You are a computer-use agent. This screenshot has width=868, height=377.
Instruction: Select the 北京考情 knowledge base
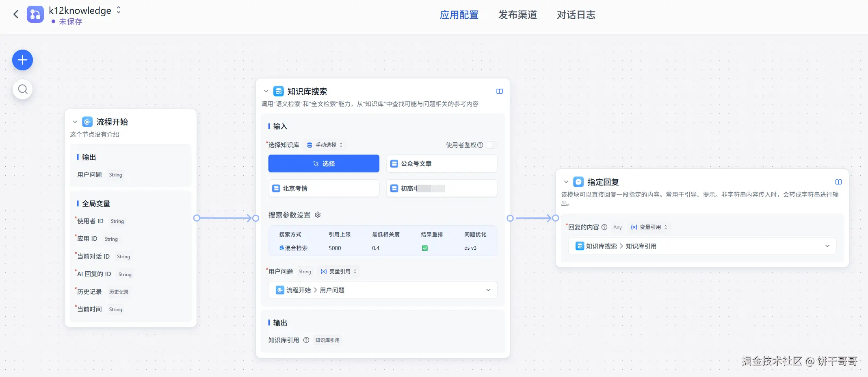pos(324,188)
